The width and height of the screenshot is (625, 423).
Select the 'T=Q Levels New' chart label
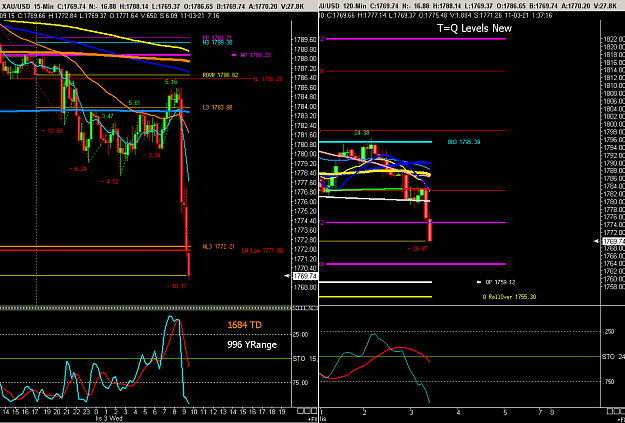474,28
